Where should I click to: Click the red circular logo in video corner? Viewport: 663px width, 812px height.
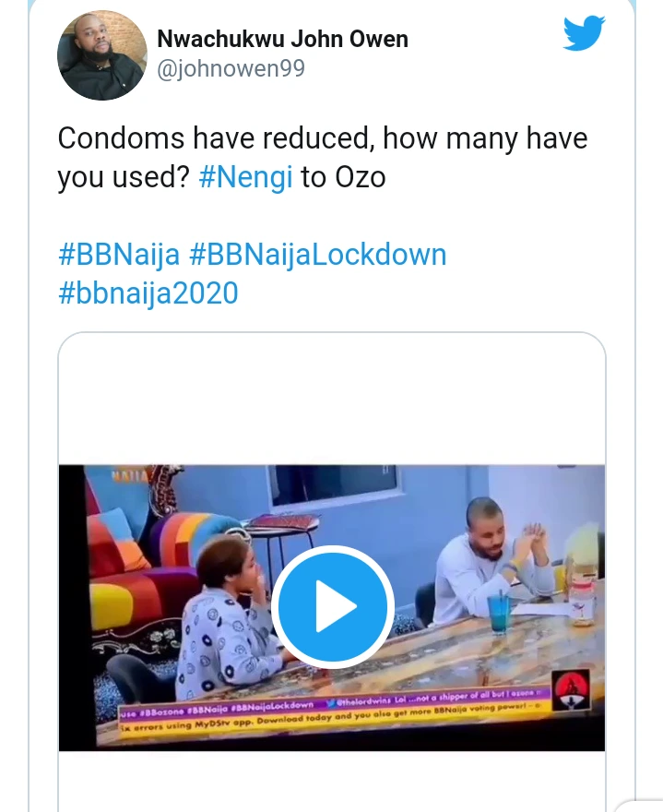coord(572,687)
